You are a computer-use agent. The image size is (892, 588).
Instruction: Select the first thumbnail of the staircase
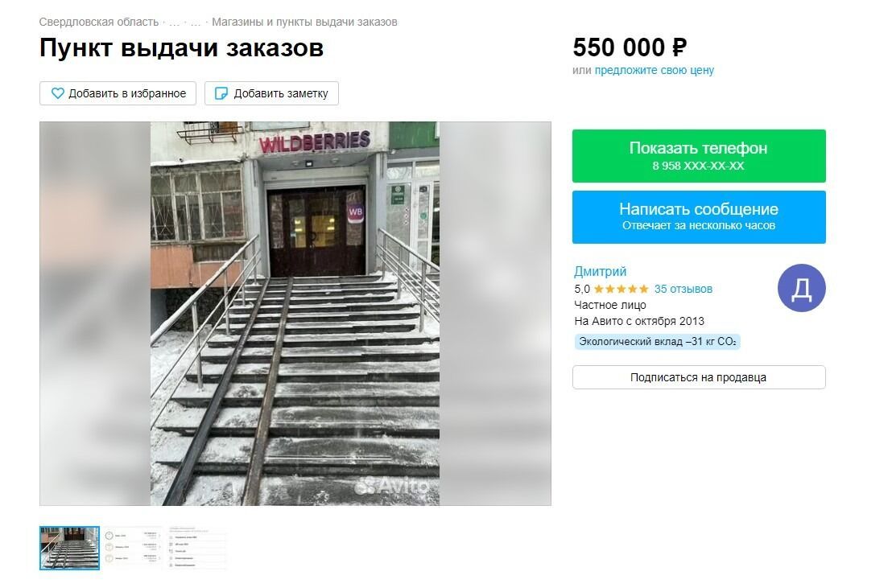click(69, 548)
